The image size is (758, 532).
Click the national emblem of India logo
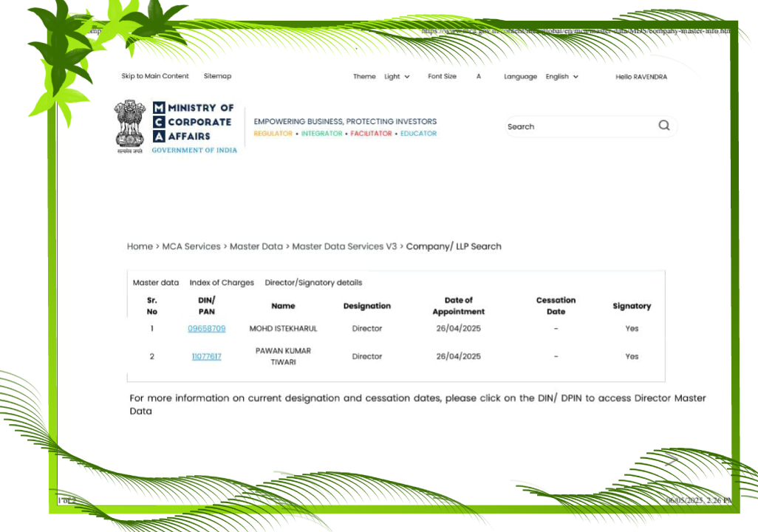129,126
